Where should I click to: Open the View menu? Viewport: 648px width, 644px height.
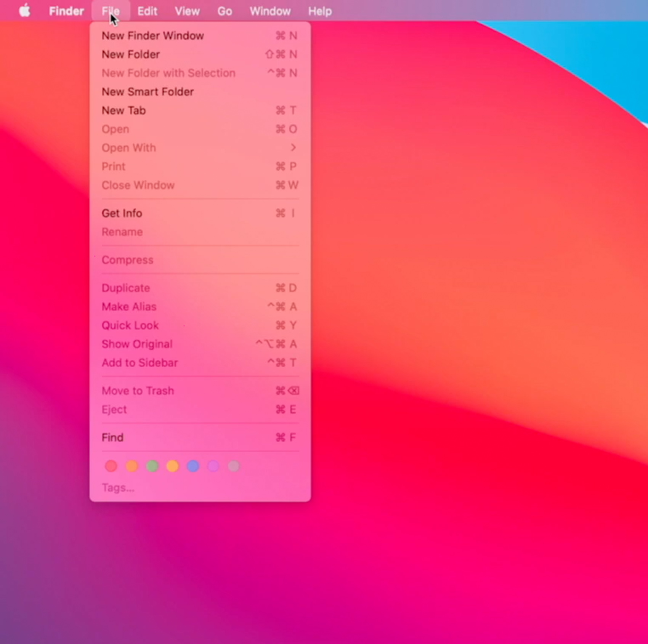coord(187,11)
